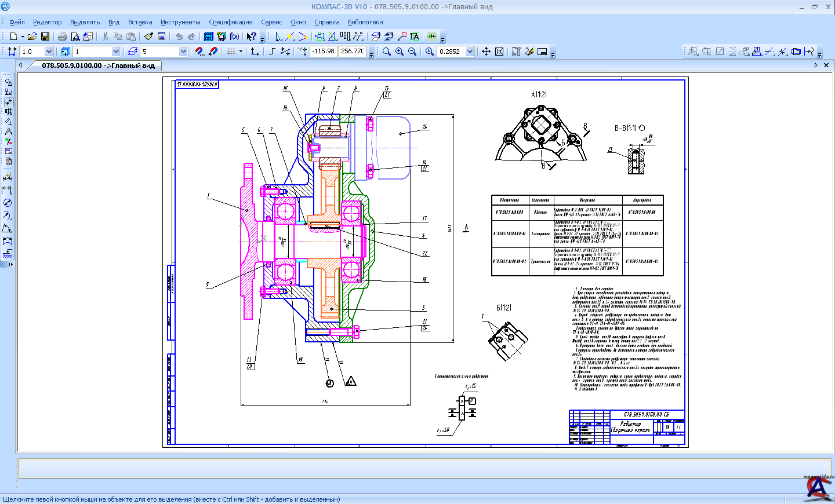Select the diametral dimension tool
Image resolution: width=835 pixels, height=504 pixels.
[x=8, y=203]
